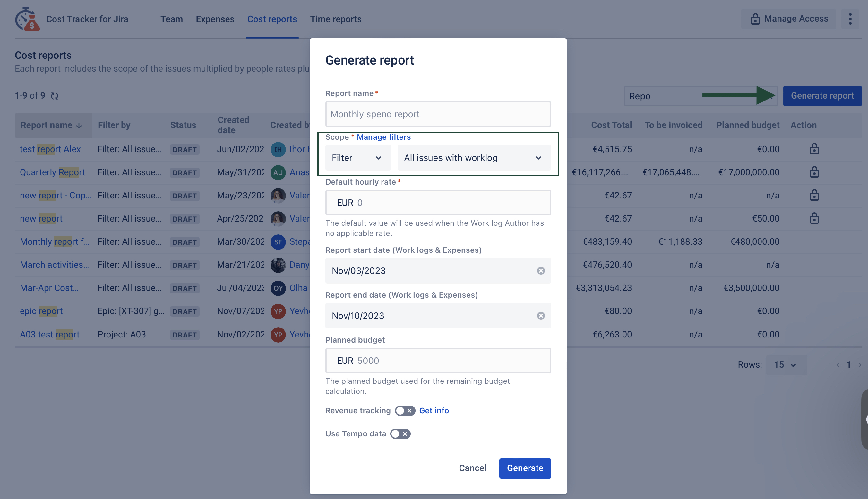Click the refresh icon next to 1-9 of 9
The height and width of the screenshot is (499, 868).
(x=55, y=96)
